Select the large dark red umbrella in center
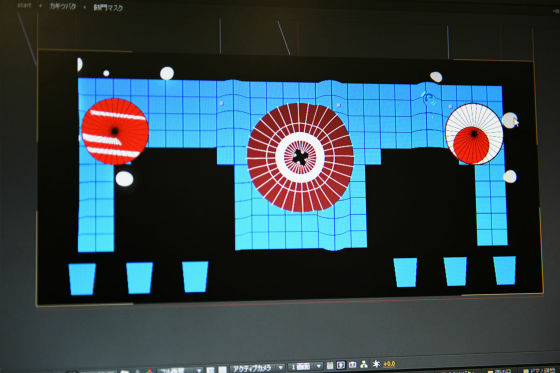 pos(300,157)
